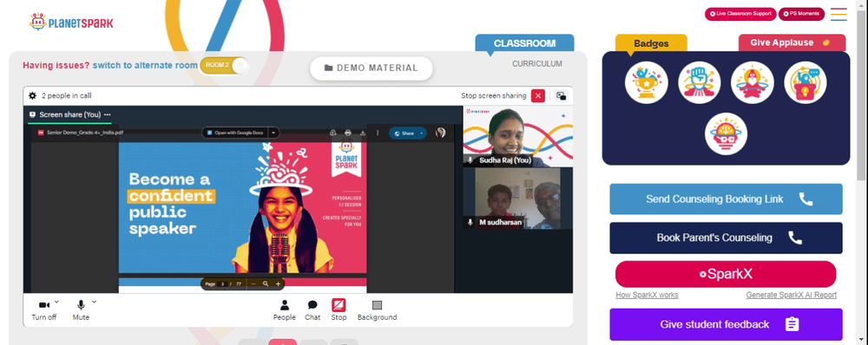
Task: Click PDF print icon
Action: [348, 133]
